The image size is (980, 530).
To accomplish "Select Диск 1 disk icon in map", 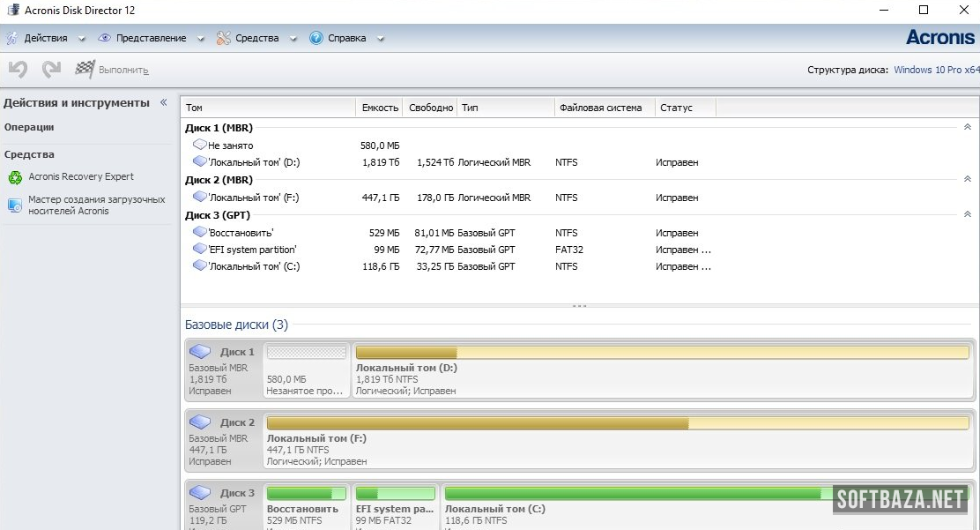I will (201, 352).
